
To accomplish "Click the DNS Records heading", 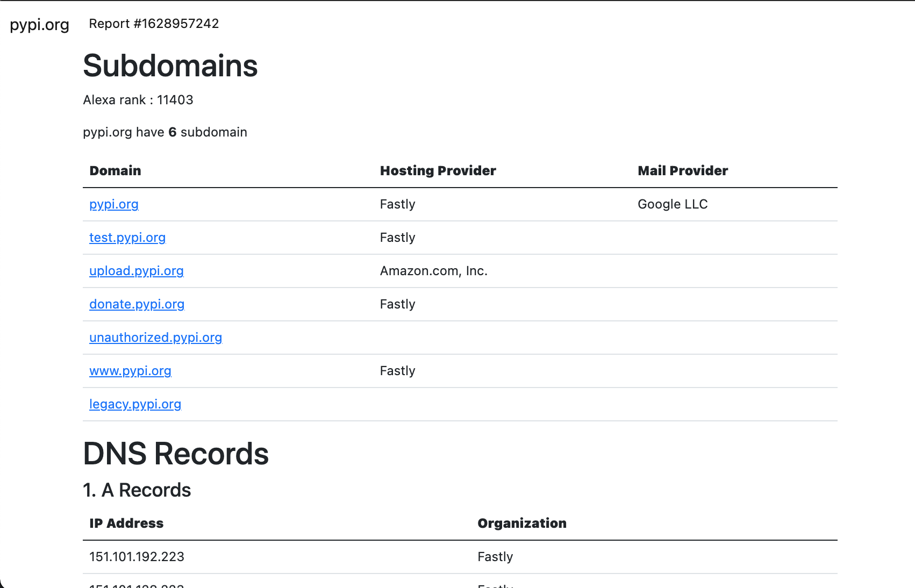I will (x=176, y=454).
